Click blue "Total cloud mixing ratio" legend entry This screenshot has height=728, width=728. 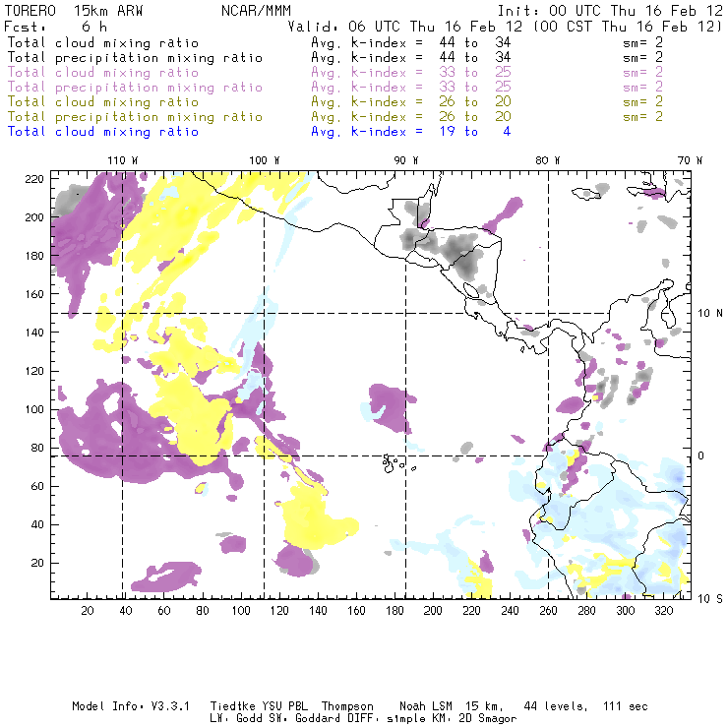tap(103, 132)
